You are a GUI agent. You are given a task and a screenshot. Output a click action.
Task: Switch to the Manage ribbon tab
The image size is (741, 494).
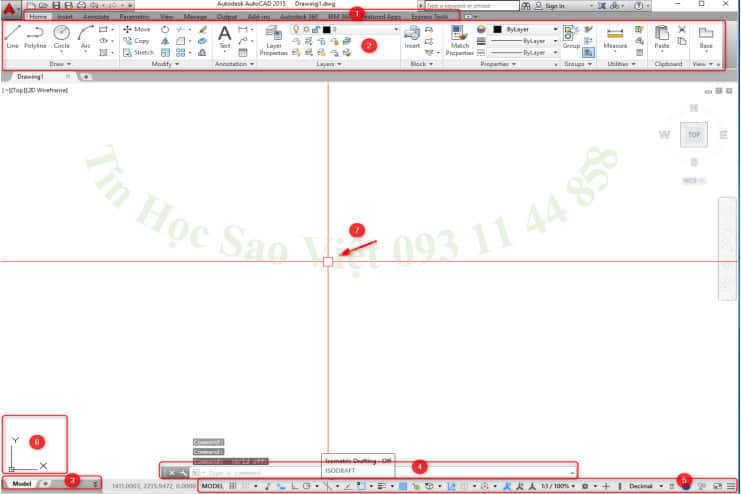point(195,17)
